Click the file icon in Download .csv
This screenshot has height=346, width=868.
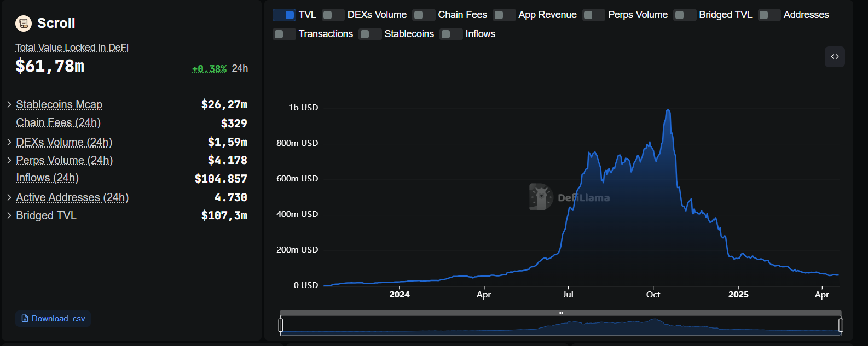(x=25, y=319)
